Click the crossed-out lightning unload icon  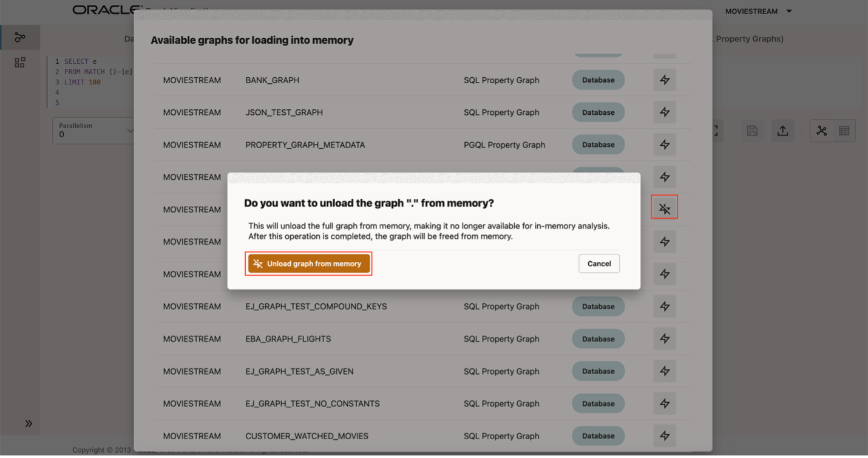[x=665, y=210]
